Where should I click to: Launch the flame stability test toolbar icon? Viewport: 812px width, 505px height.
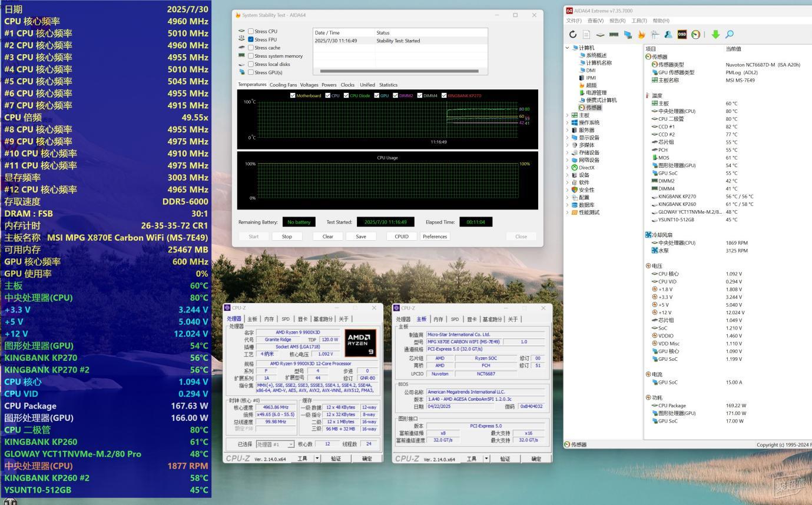click(641, 35)
